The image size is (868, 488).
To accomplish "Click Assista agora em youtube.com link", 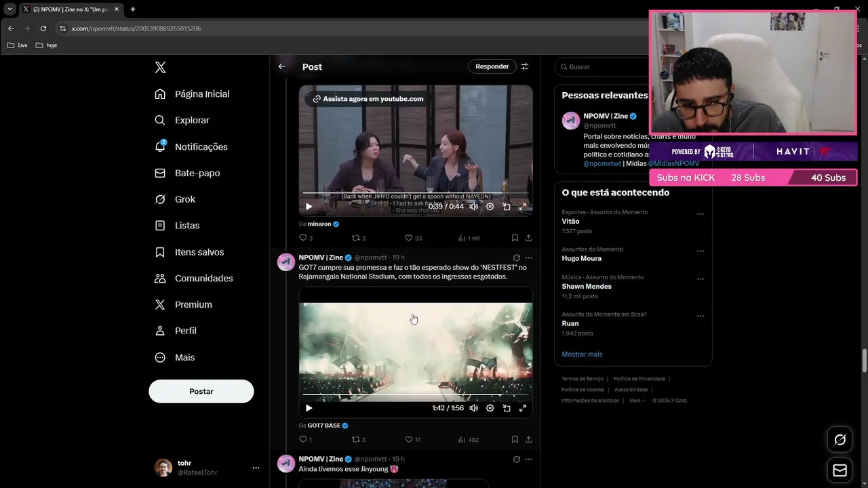I will tap(368, 99).
